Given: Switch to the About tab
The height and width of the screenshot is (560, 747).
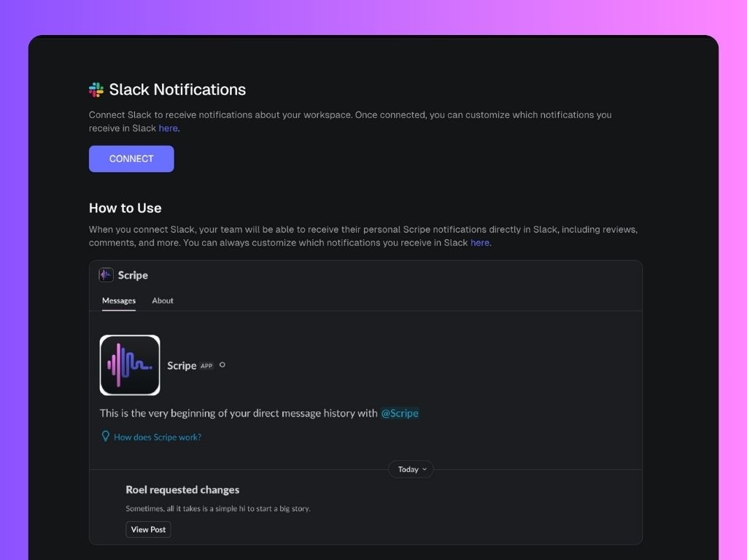Looking at the screenshot, I should [x=163, y=300].
